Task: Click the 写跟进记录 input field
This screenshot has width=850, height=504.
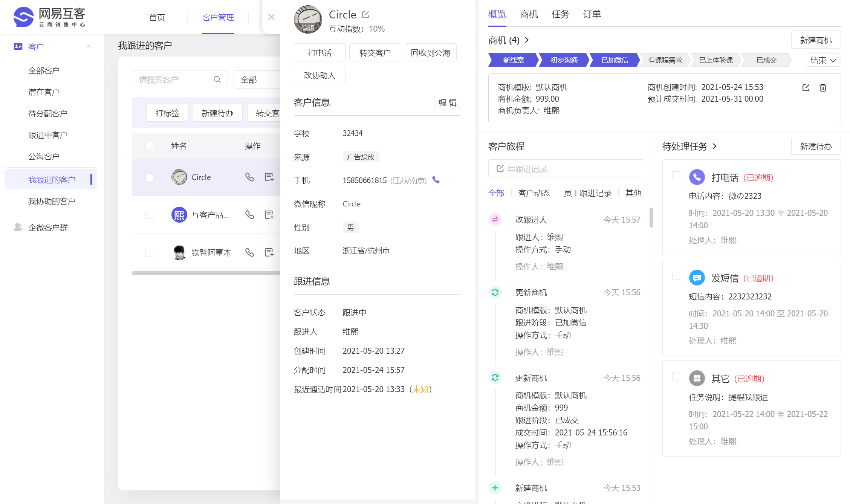Action: click(566, 169)
